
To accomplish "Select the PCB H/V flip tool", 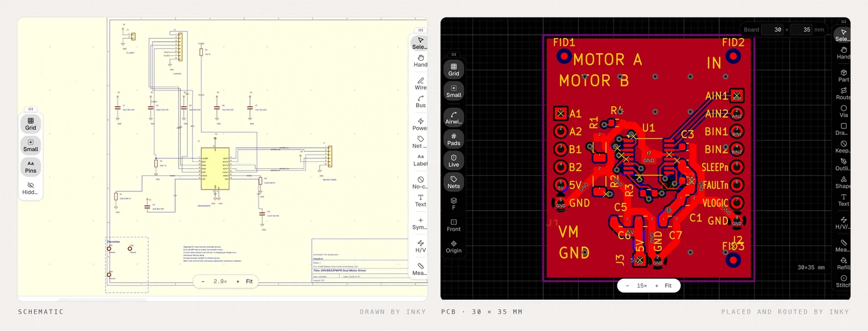I will tap(843, 223).
